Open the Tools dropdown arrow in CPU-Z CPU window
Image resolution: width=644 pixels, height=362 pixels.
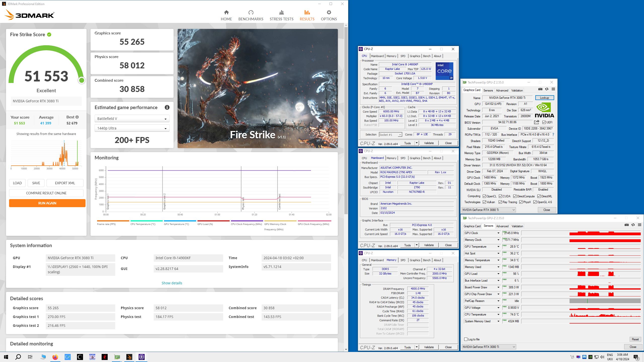point(417,143)
